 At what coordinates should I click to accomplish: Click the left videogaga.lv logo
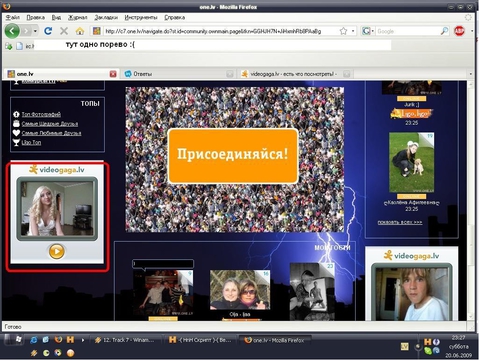56,170
